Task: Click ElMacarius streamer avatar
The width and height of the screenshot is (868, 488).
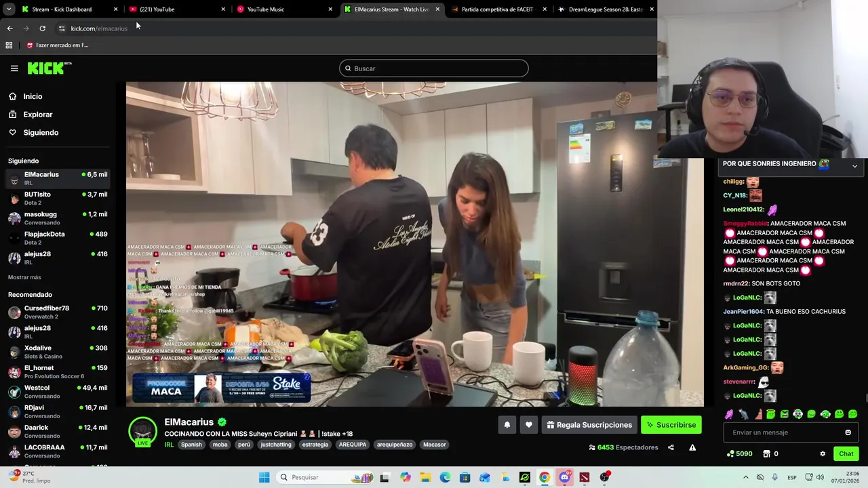Action: tap(142, 431)
